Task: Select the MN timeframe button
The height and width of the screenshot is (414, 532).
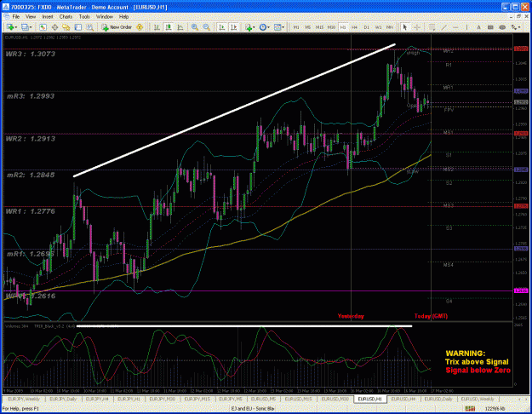Action: click(x=390, y=27)
